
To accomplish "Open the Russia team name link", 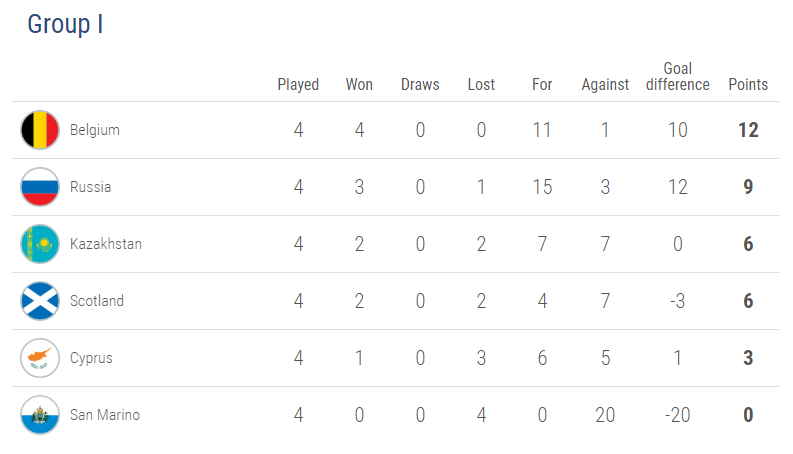I will (x=90, y=187).
